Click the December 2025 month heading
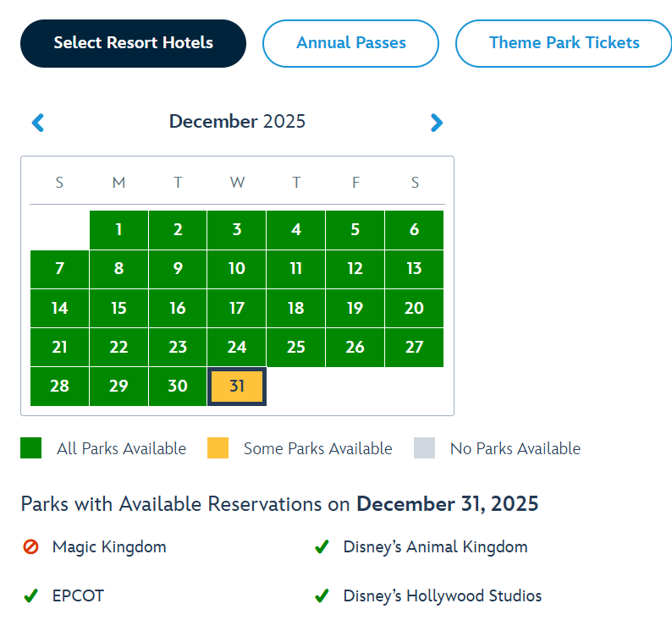Viewport: 672px width, 620px height. click(237, 122)
